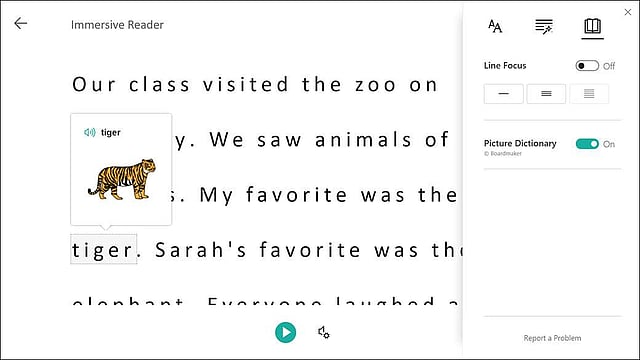Screen dimensions: 640x360
Task: Choose one-line focus option
Action: tap(504, 94)
